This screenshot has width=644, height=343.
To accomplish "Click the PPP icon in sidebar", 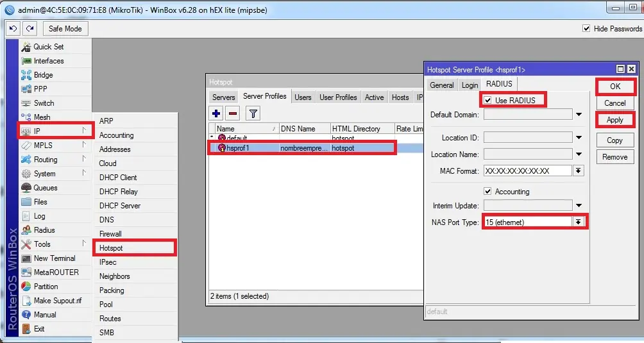I will point(26,89).
